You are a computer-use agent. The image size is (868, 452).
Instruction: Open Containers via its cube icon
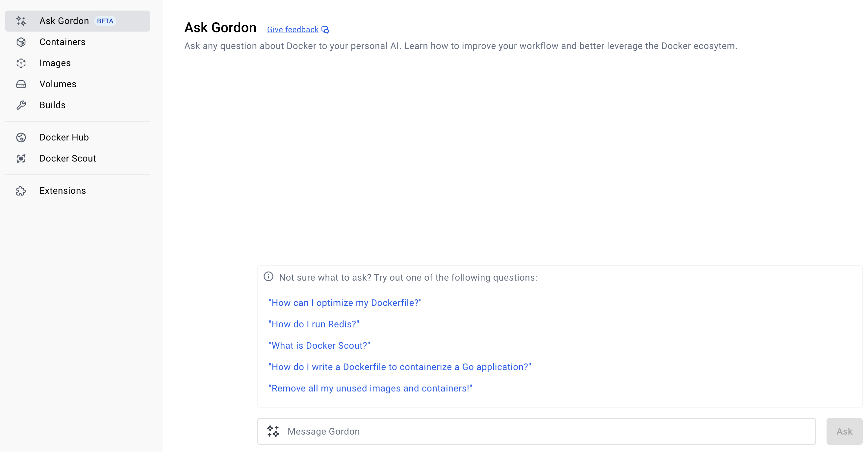(x=21, y=42)
